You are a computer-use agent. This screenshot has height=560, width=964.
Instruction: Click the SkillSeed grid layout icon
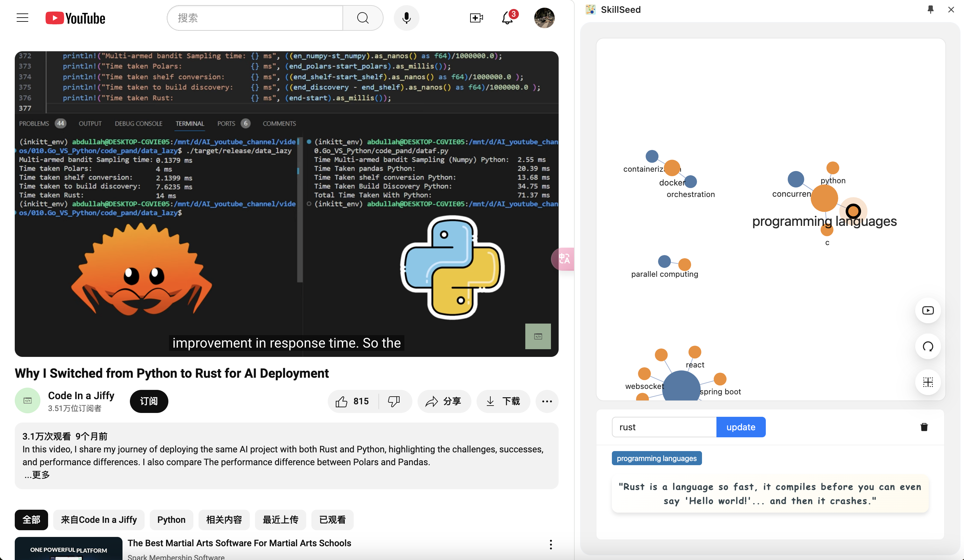[x=928, y=382]
